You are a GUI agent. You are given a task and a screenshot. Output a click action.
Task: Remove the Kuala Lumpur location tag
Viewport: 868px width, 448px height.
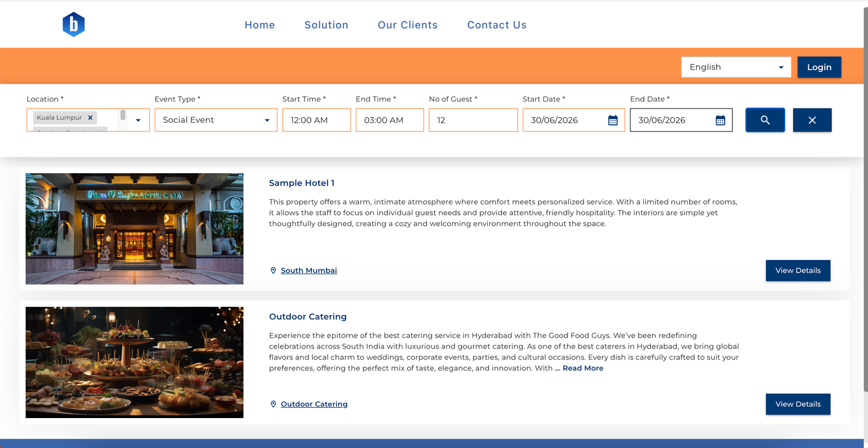(x=91, y=117)
